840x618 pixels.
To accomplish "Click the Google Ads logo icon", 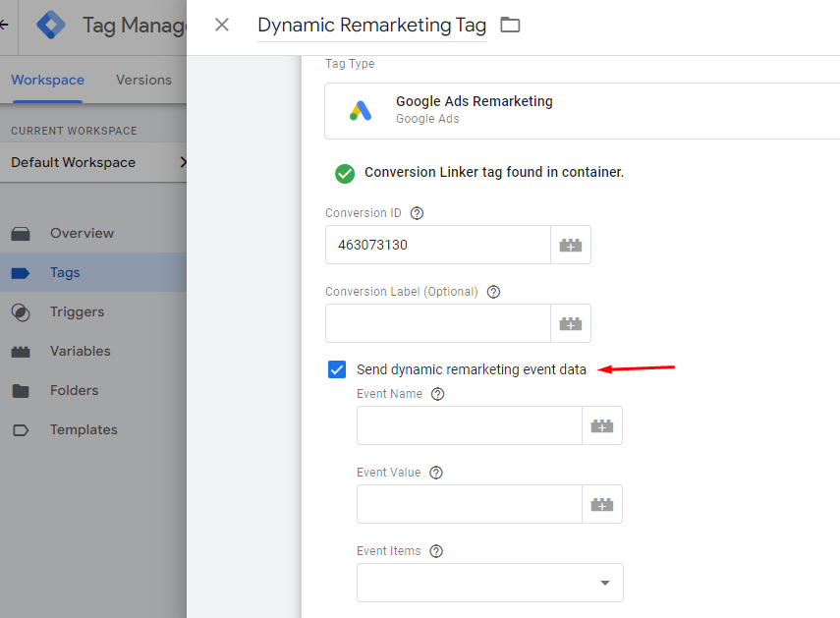I will coord(361,111).
